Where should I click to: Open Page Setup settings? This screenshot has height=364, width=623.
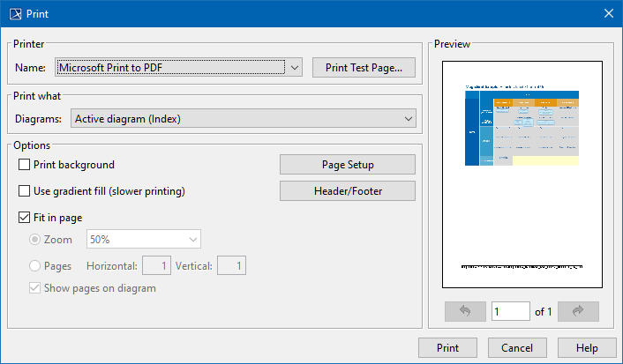347,165
